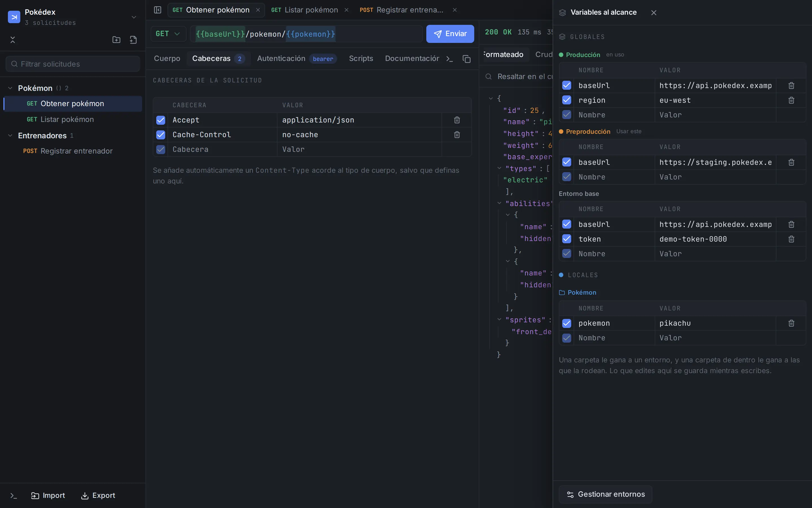Close the Listar pokémon tab
Screen dimensions: 812x508
tap(347, 10)
